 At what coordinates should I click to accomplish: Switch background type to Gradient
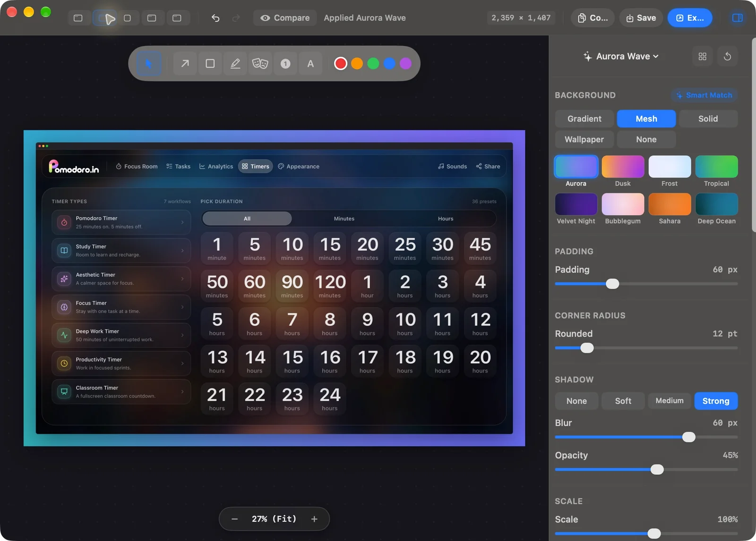click(584, 118)
